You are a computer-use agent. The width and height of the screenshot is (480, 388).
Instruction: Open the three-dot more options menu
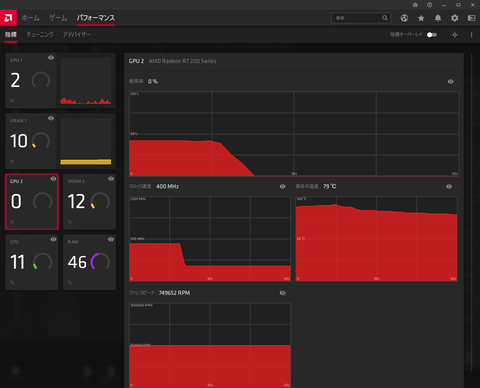pos(471,35)
